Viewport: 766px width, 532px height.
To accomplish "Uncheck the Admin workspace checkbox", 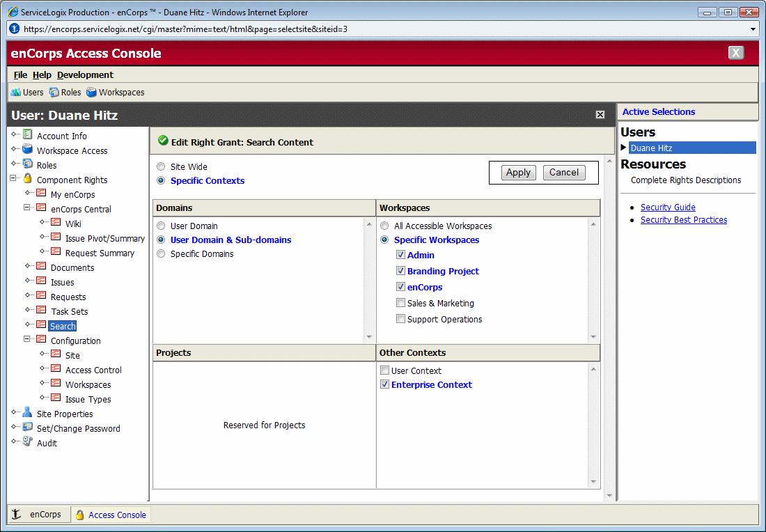I will [400, 255].
